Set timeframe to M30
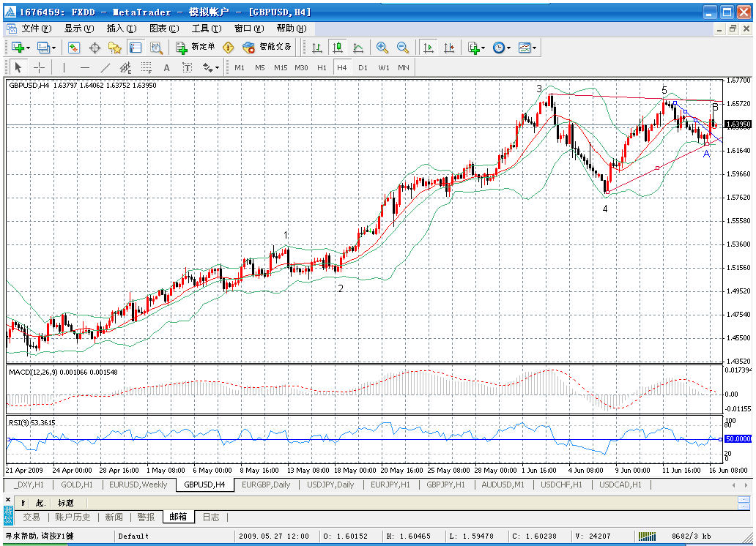Screen dimensions: 756x546 [x=301, y=67]
